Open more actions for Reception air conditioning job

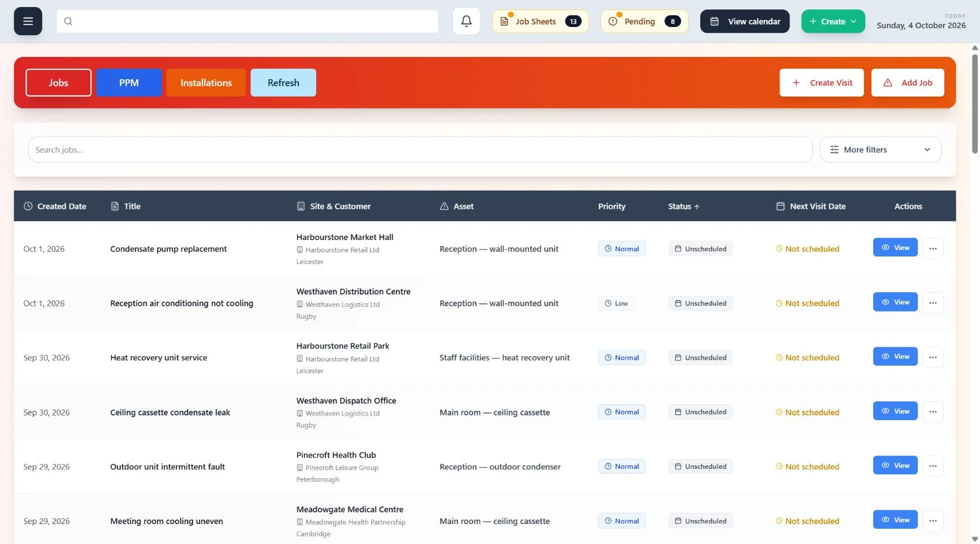[933, 303]
